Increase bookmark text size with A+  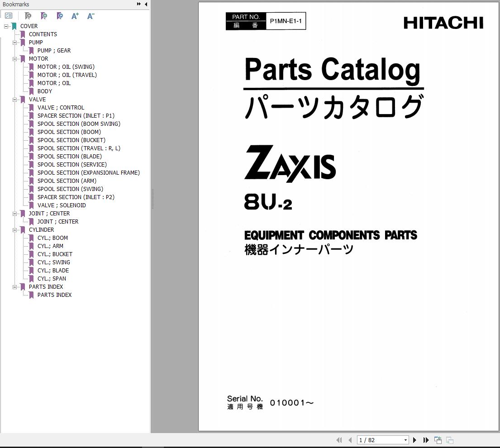tap(75, 16)
